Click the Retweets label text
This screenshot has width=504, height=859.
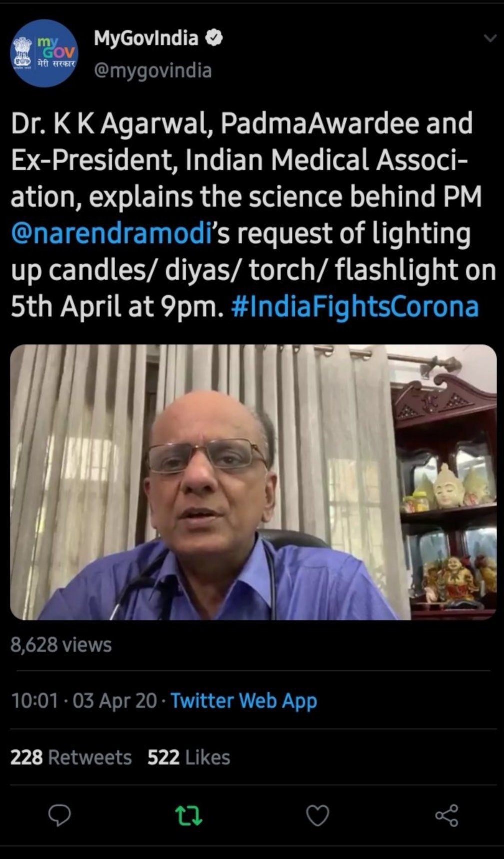(x=90, y=757)
